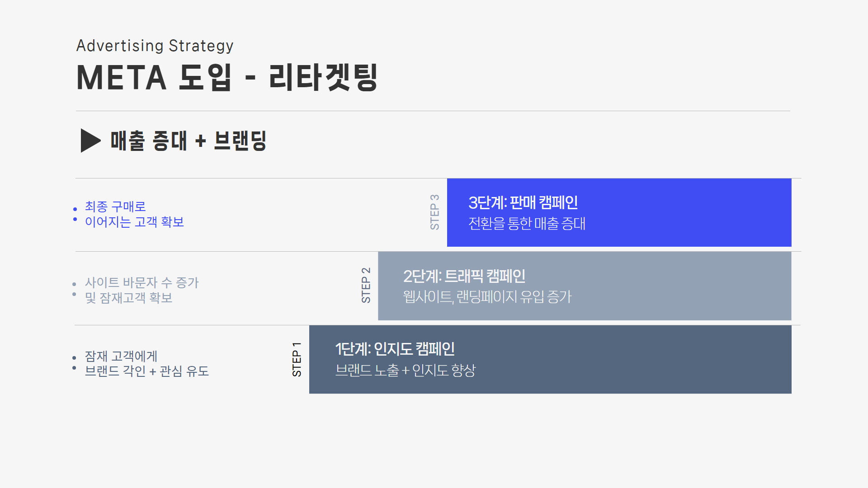
Task: Click the black triangle arrow icon
Action: pos(90,141)
